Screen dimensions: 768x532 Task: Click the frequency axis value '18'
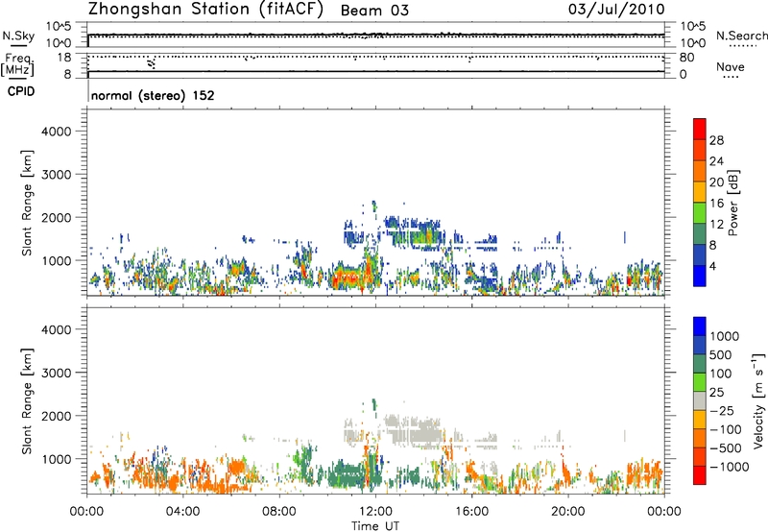[64, 58]
